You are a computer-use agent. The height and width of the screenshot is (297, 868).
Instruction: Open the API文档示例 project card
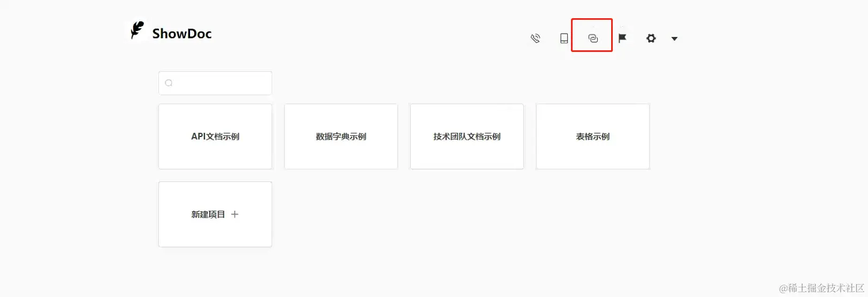pyautogui.click(x=215, y=136)
